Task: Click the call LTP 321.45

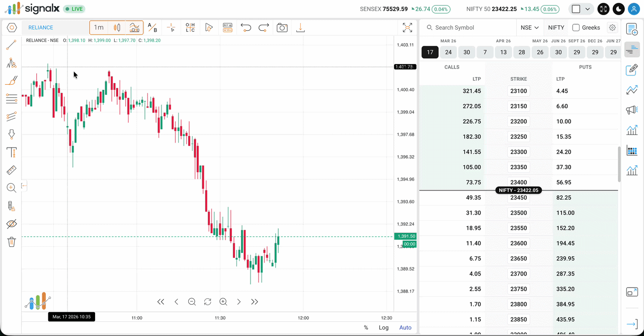Action: [472, 91]
